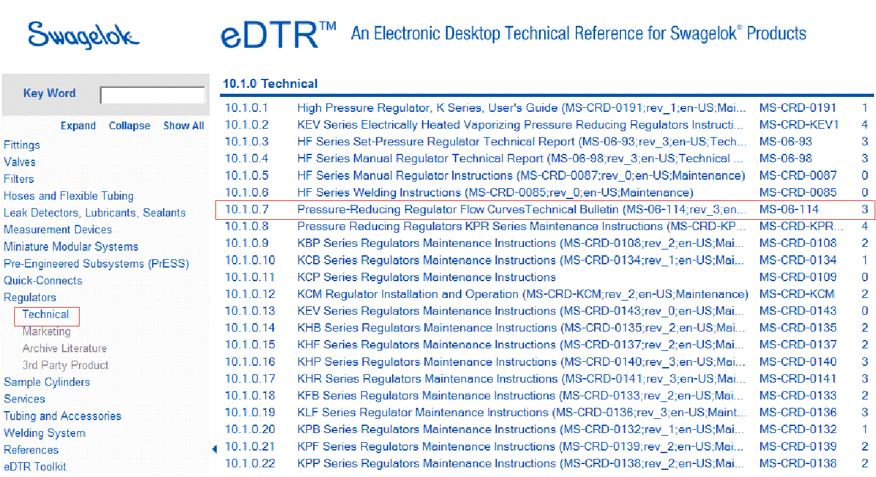Select Technical under Regulators
Screen dimensions: 876x477
pyautogui.click(x=46, y=315)
